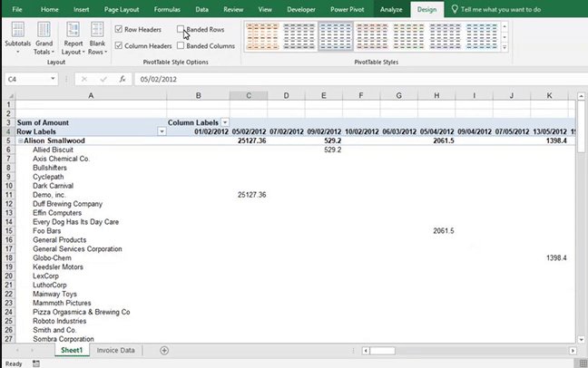Open the Column Labels filter dropdown
The image size is (588, 368).
224,122
